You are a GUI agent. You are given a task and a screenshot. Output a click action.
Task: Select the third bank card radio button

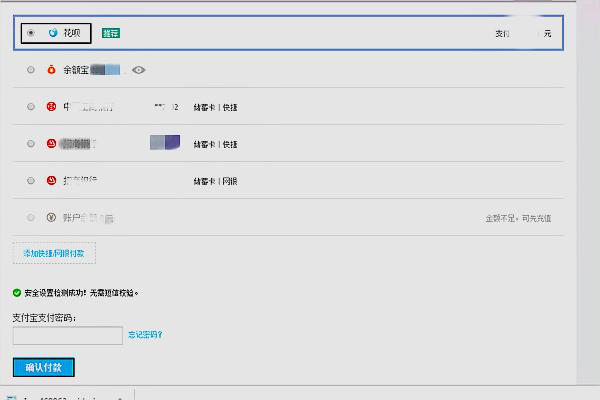pyautogui.click(x=31, y=180)
